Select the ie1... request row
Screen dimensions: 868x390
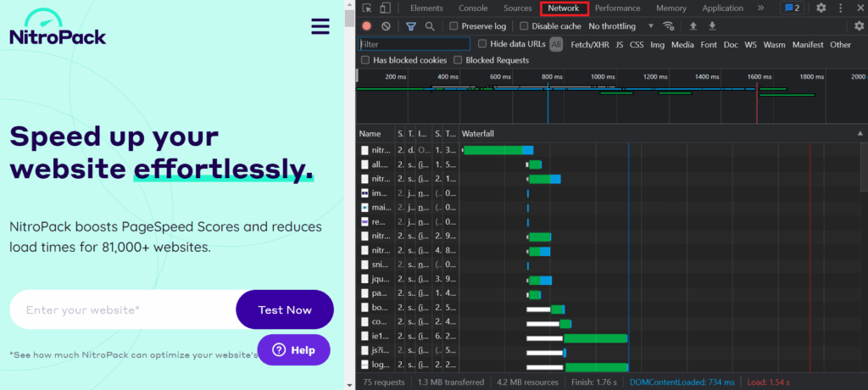607,337
